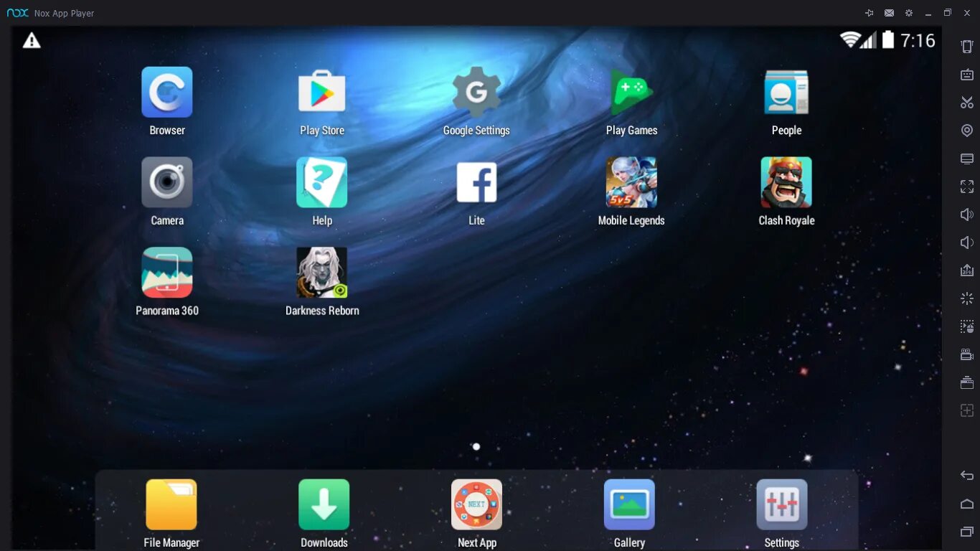
Task: Open the virtual location pin tool
Action: click(967, 131)
